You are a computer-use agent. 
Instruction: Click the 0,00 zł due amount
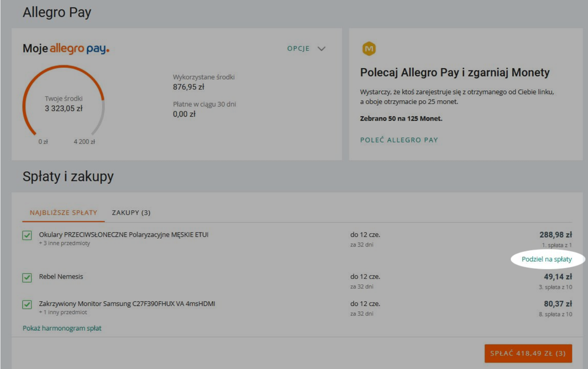184,114
